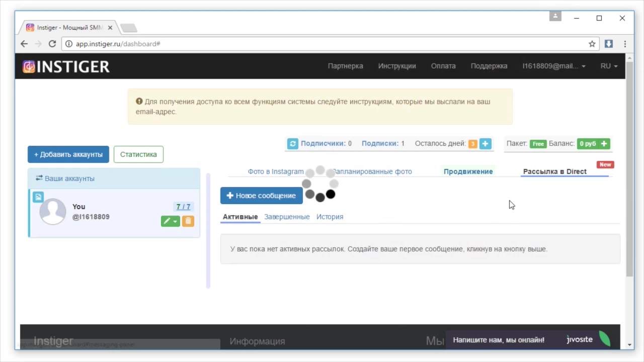Click the 7 / 7 counter on account card
The image size is (644, 362).
pyautogui.click(x=183, y=207)
